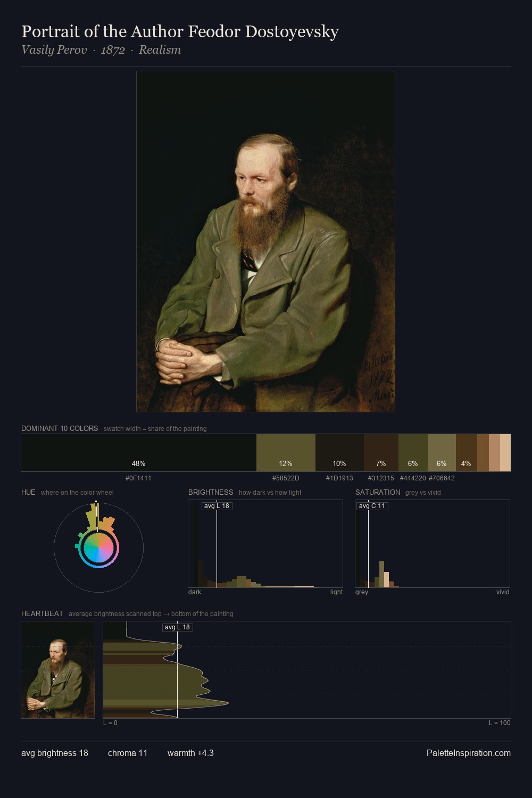
Task: Click the small portrait thumbnail beside Heartbeat chart
Action: point(58,670)
